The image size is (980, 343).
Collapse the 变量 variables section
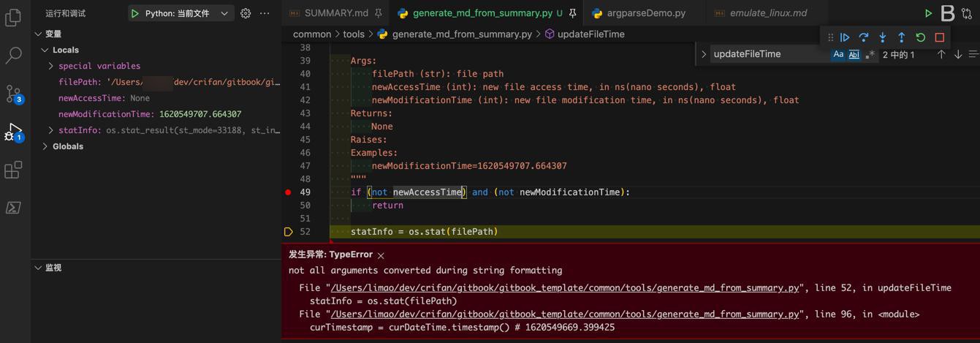coord(38,34)
